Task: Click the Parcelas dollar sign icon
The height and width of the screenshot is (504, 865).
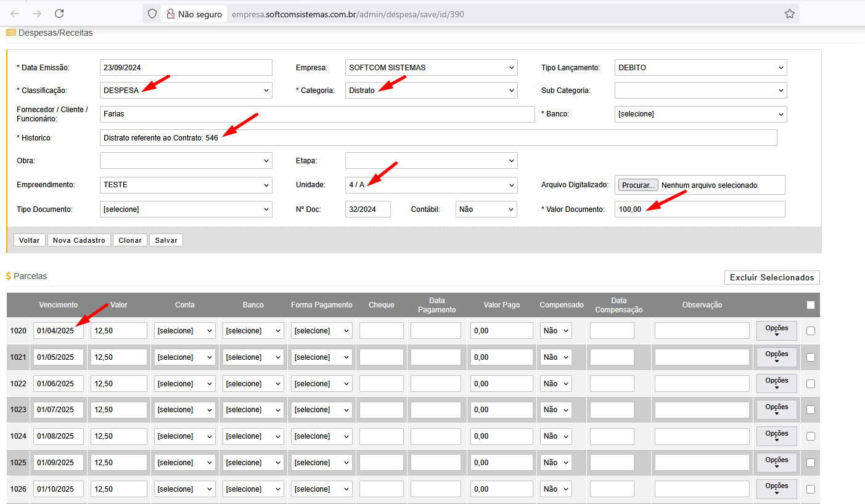Action: (9, 277)
